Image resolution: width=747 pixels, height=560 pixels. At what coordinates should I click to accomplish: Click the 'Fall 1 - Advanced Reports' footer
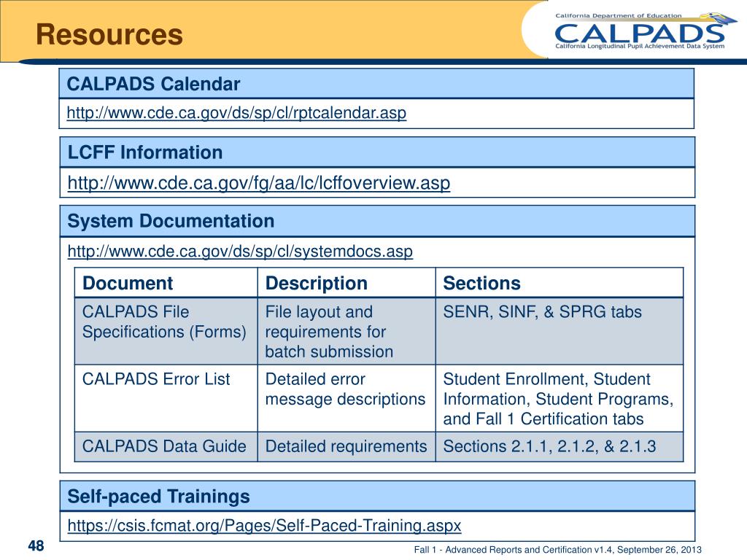tap(558, 550)
